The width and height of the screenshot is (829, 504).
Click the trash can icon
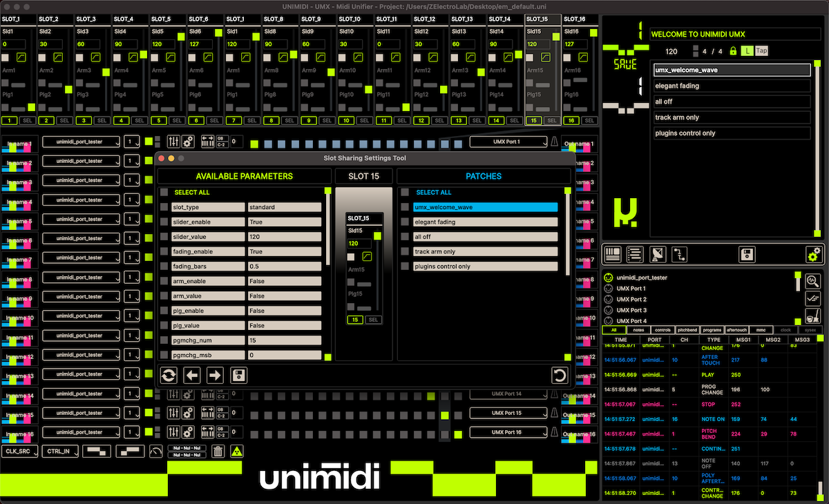pos(218,452)
